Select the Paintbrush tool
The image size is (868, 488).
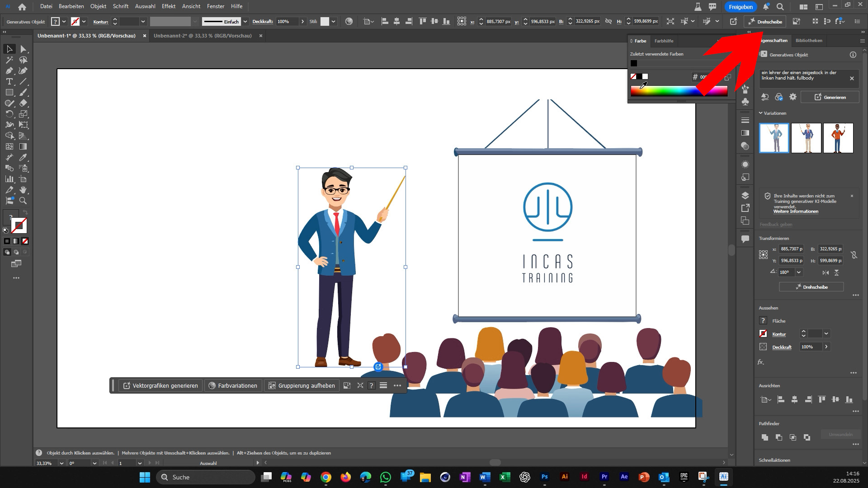point(24,92)
